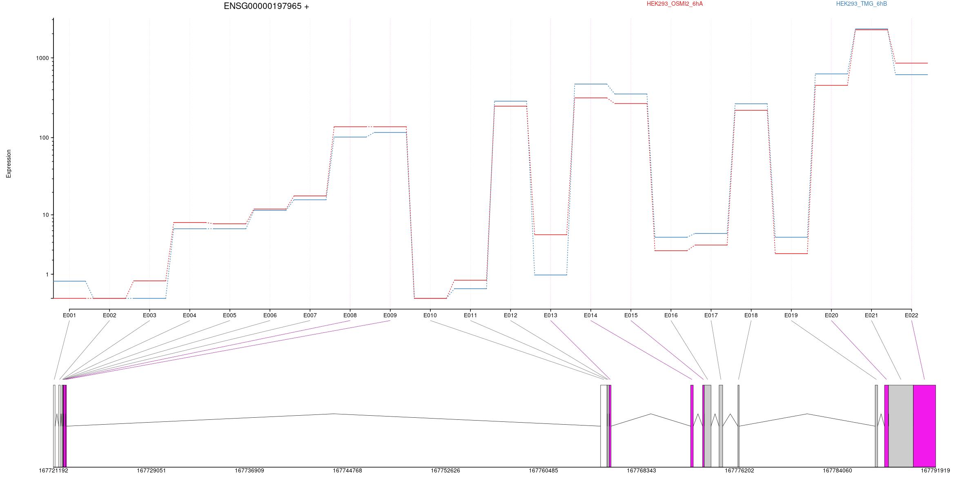Click the blue E020 expression segment
This screenshot has width=980, height=490.
tap(831, 74)
